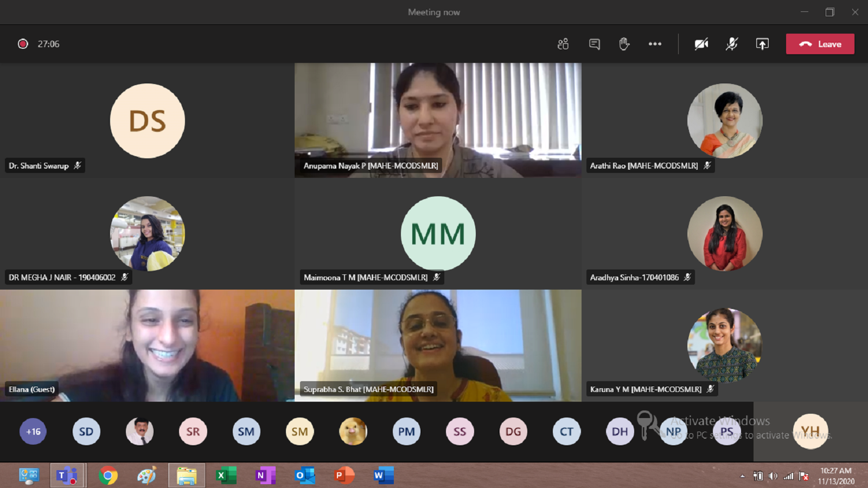This screenshot has height=488, width=868.
Task: Open the share content tray
Action: click(762, 44)
